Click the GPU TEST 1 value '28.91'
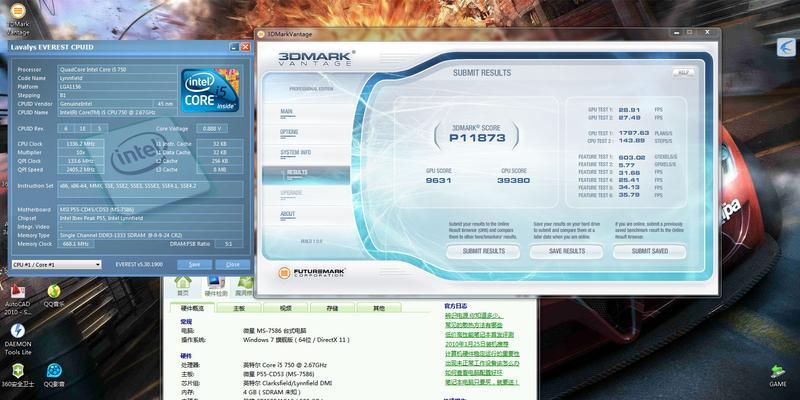 coord(629,110)
